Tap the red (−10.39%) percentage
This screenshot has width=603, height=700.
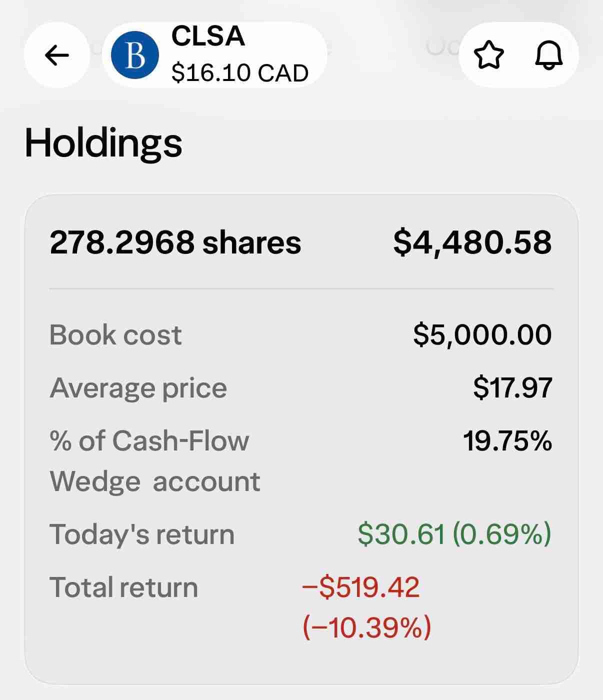tap(366, 627)
